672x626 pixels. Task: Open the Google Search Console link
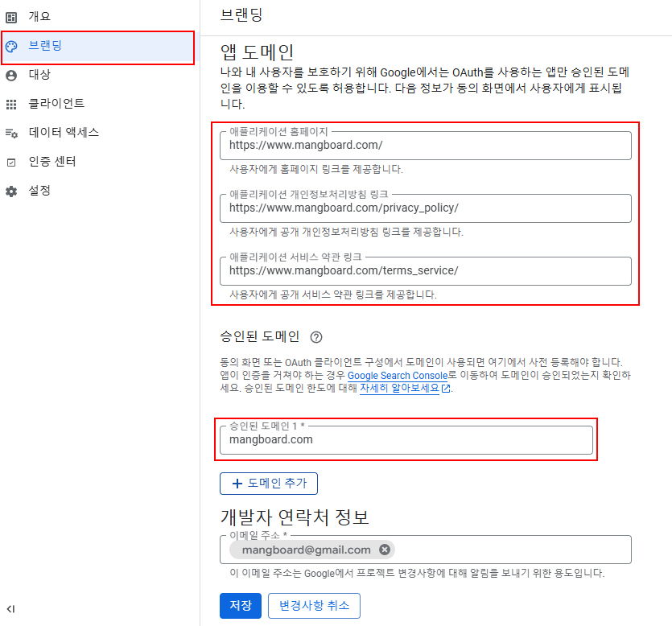[398, 375]
